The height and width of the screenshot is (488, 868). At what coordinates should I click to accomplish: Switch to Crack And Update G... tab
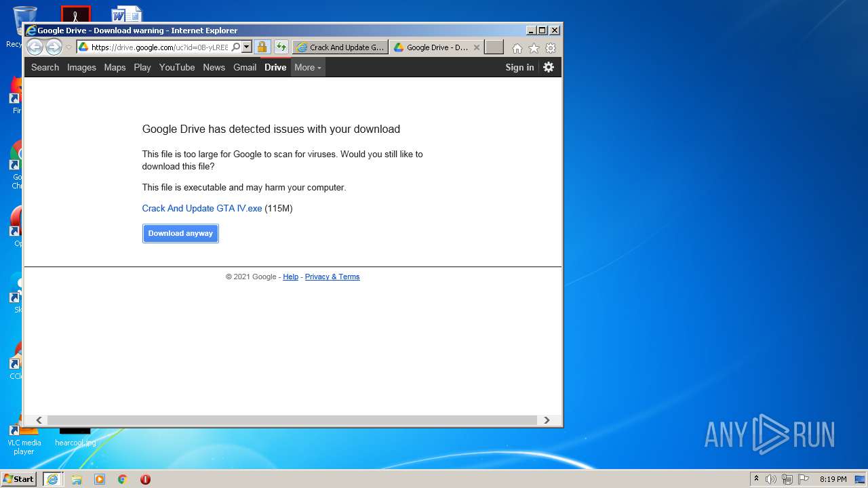pyautogui.click(x=340, y=47)
